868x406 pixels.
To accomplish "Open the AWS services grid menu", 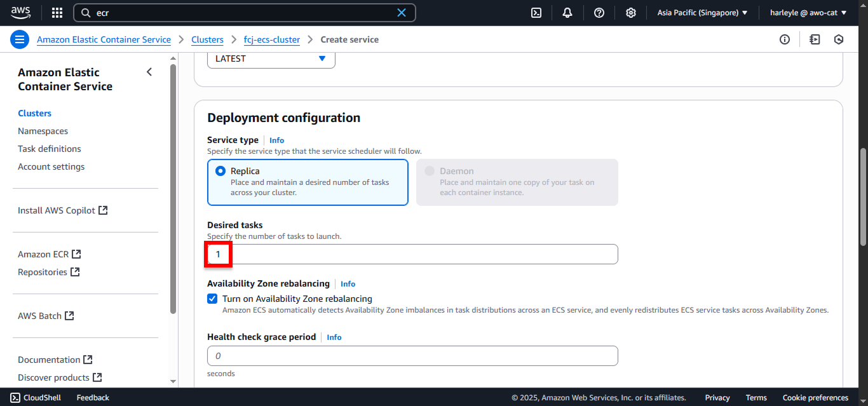I will coord(57,13).
